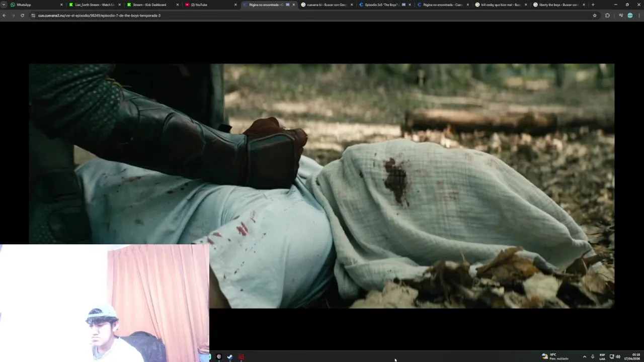This screenshot has height=362, width=644.
Task: Open the red app taskbar icon
Action: [x=242, y=357]
